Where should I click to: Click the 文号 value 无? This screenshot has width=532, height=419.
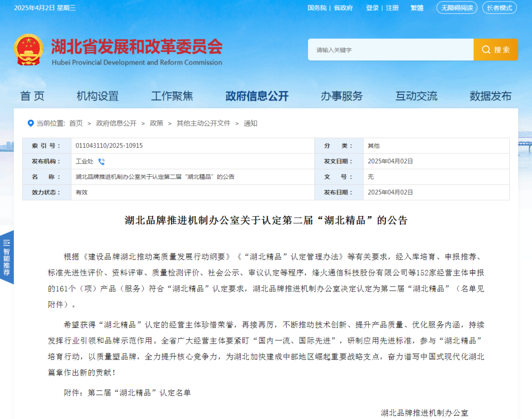[370, 177]
